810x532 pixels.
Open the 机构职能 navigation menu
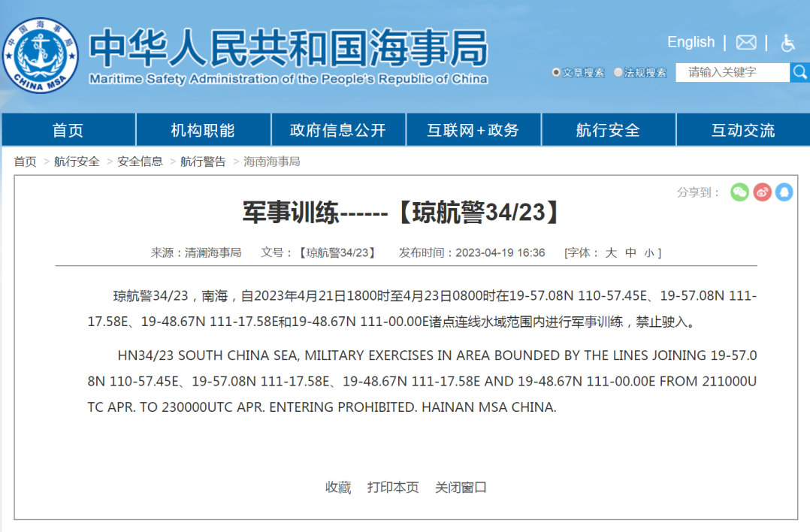click(x=203, y=130)
